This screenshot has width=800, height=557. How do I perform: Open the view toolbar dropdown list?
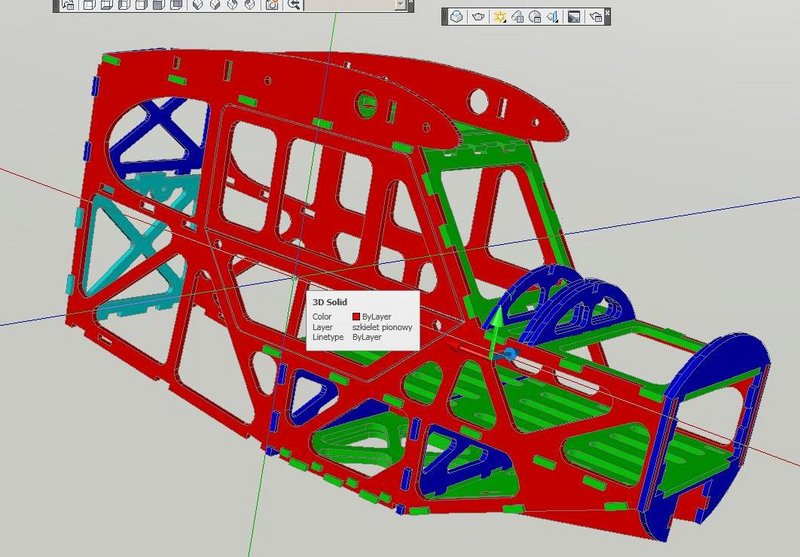(x=401, y=5)
